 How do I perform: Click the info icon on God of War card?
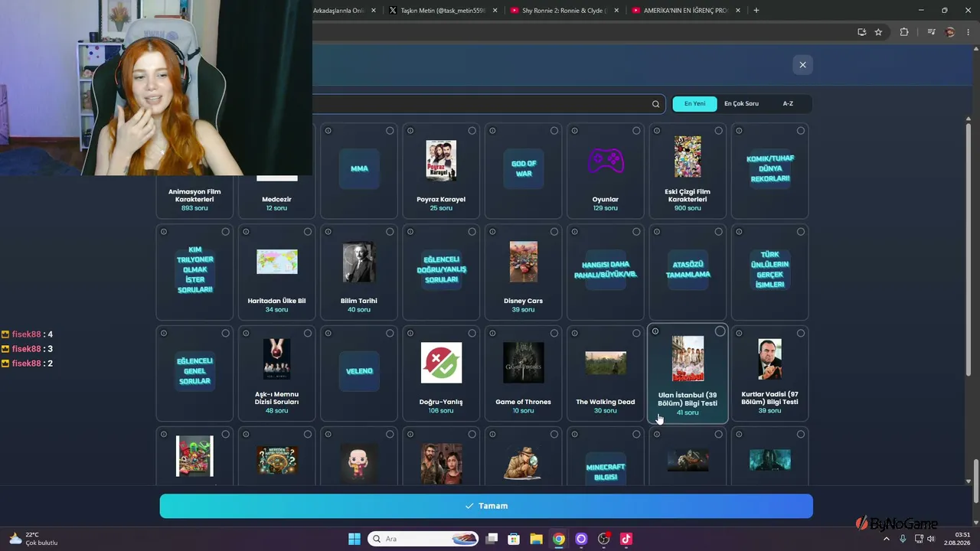click(x=492, y=131)
